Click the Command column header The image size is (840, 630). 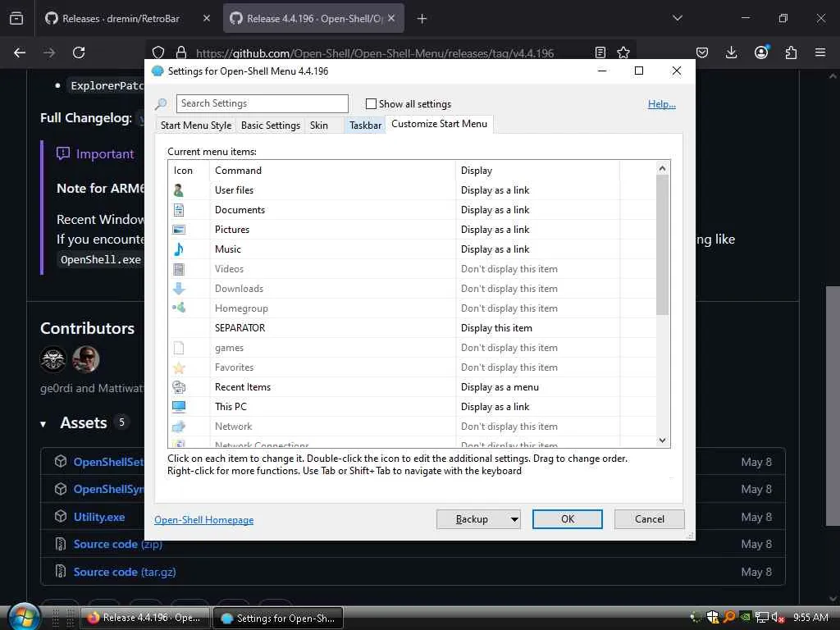click(x=332, y=171)
